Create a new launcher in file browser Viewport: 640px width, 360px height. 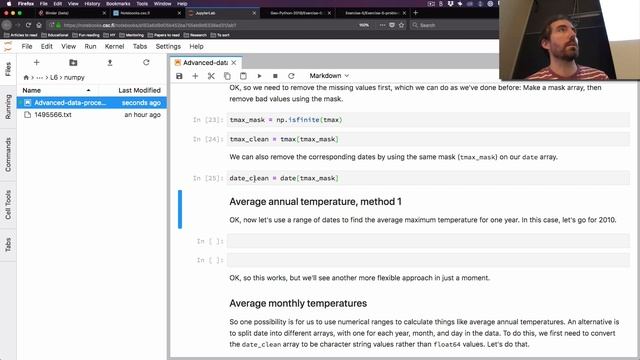36,62
